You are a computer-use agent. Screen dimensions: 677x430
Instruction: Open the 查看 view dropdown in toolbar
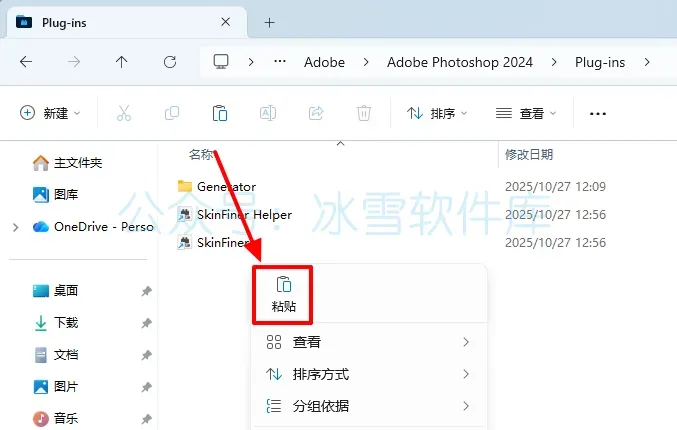(x=526, y=113)
